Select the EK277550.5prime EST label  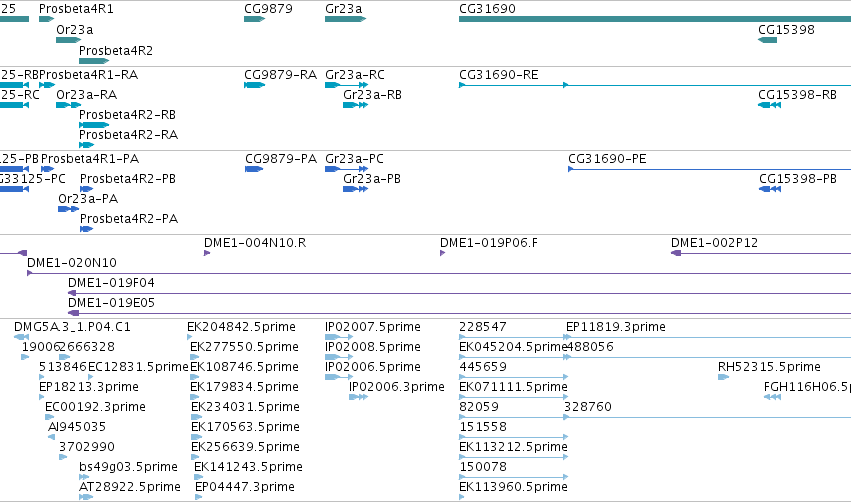click(244, 347)
